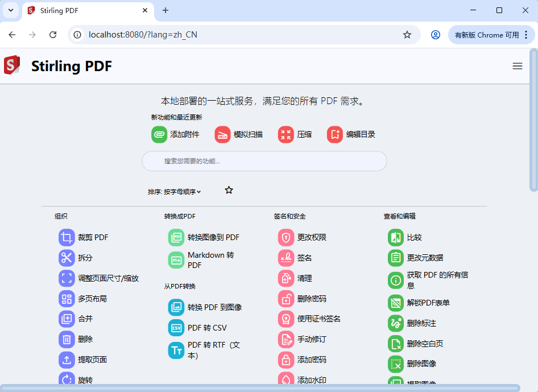This screenshot has width=538, height=392.
Task: Click the 压缩 compress icon
Action: pos(286,135)
